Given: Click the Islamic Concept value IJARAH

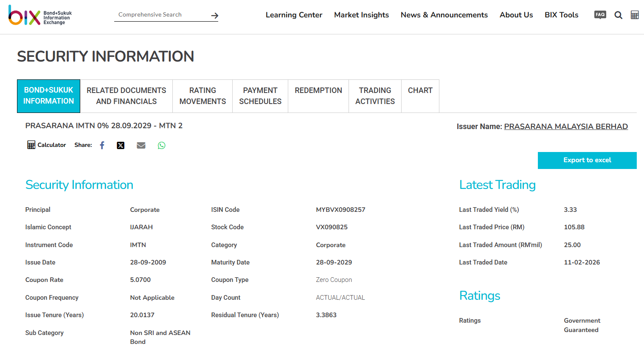Looking at the screenshot, I should point(141,227).
